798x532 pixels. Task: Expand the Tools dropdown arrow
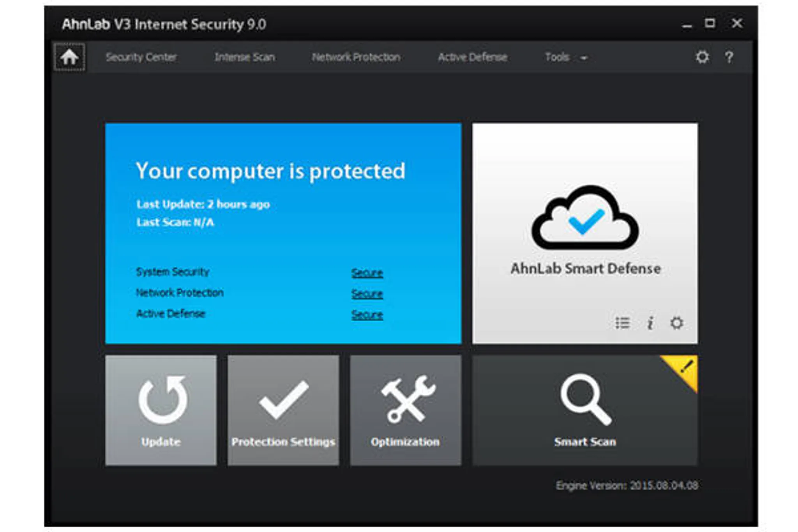[583, 58]
